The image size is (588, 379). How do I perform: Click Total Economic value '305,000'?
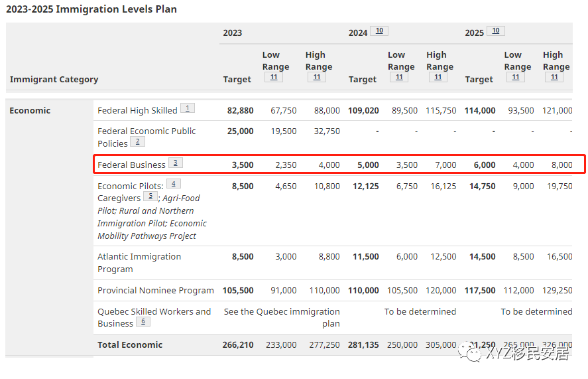441,345
